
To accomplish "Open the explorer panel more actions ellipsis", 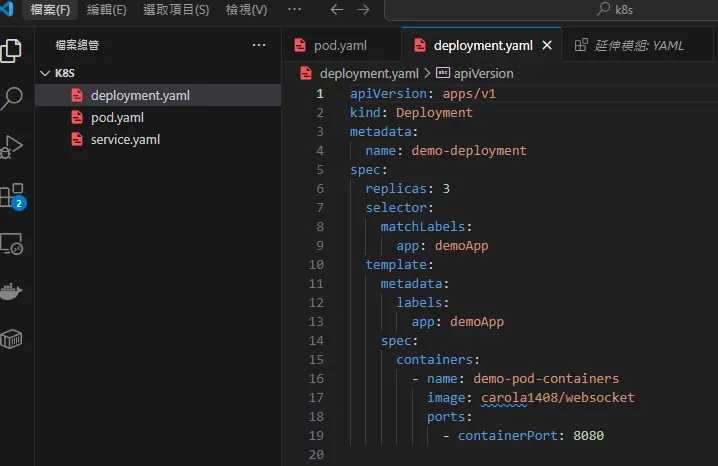I will point(259,45).
